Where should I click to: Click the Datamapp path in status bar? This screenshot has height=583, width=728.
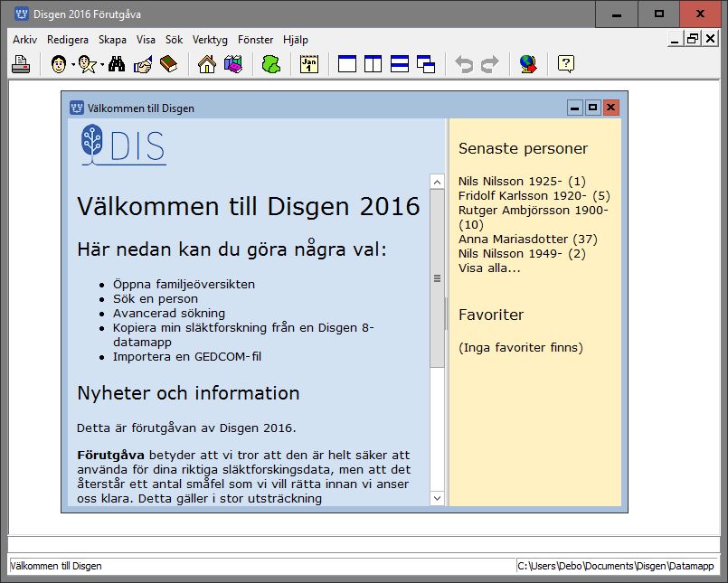tap(616, 566)
